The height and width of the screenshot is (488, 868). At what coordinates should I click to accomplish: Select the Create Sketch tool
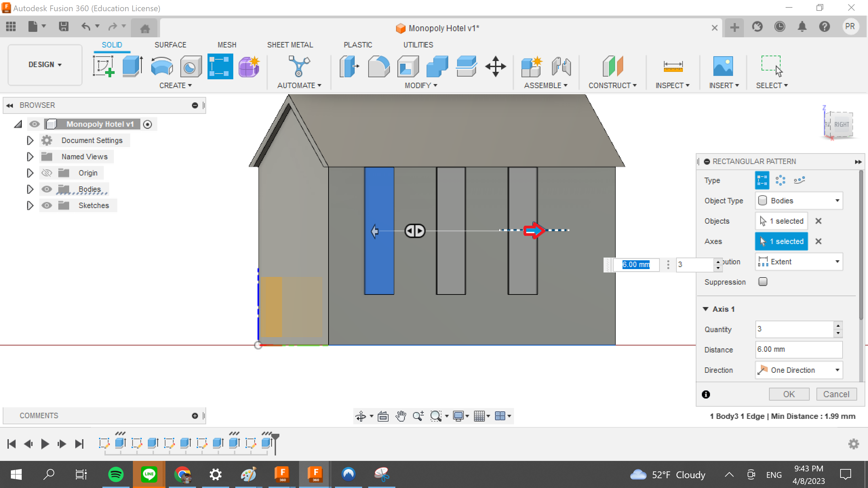click(x=103, y=66)
